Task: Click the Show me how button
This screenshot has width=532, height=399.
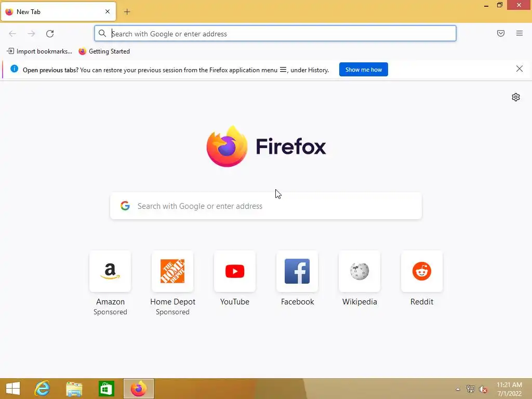Action: pos(363,70)
